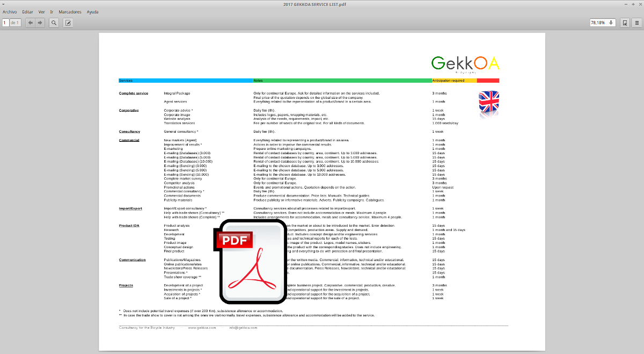This screenshot has width=644, height=354.
Task: Go to the next page arrow
Action: [40, 23]
